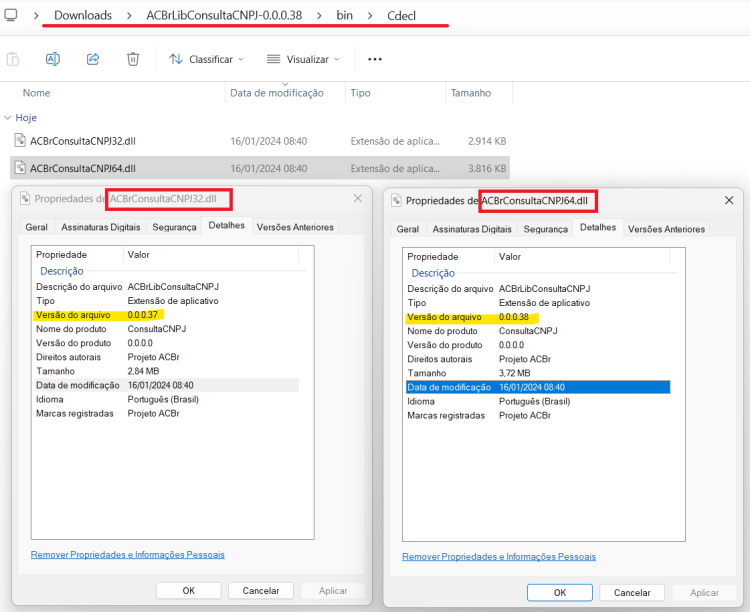Click Cancelar in CNPJ64 properties dialog
This screenshot has height=612, width=750.
pyautogui.click(x=632, y=592)
